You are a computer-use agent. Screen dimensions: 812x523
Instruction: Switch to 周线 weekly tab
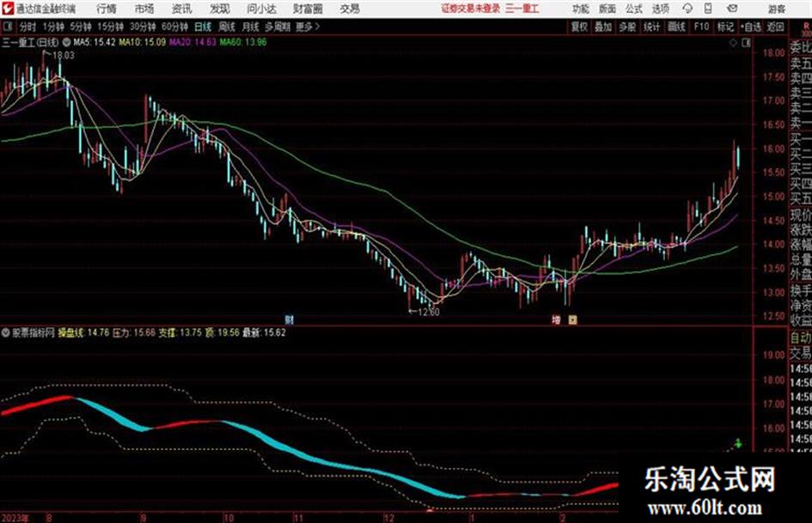pos(227,27)
